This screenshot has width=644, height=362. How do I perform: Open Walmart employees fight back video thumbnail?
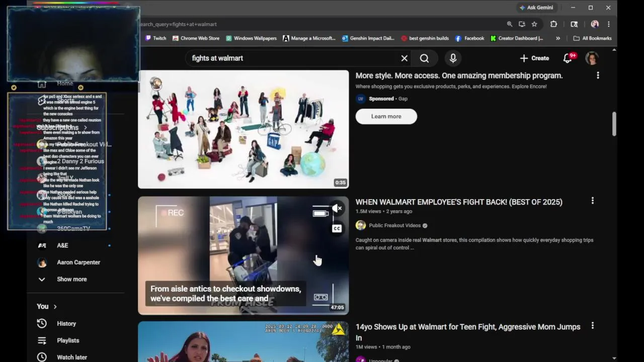(243, 255)
